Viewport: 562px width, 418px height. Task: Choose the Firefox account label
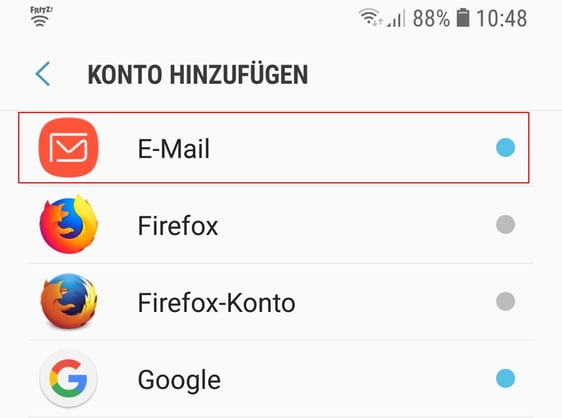point(178,225)
